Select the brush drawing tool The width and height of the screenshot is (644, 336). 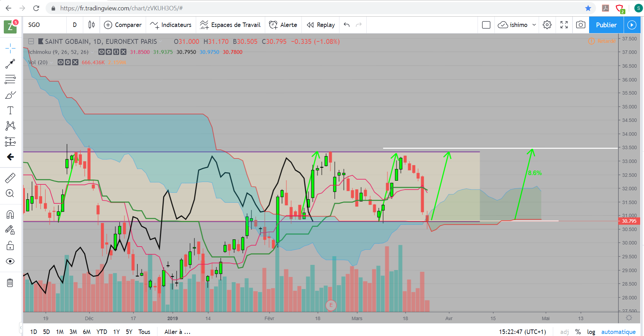click(x=10, y=95)
